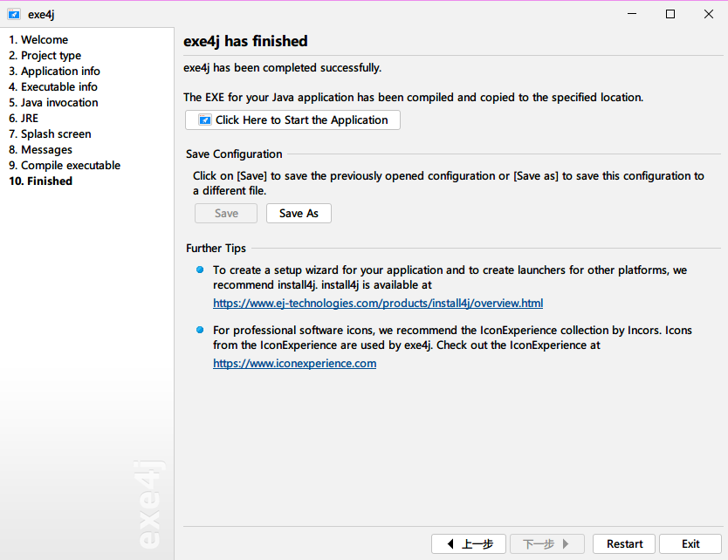Maximize the exe4j window
728x560 pixels.
point(670,14)
